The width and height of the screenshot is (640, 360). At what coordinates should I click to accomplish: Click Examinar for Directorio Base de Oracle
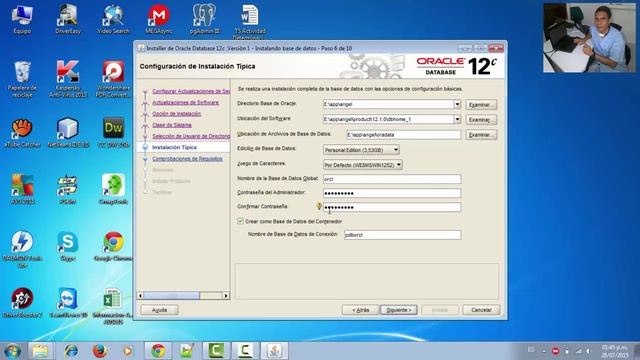(x=481, y=105)
